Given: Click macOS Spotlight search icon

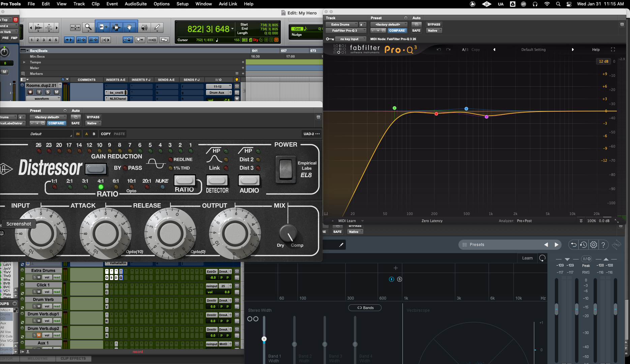Looking at the screenshot, I should click(x=558, y=4).
